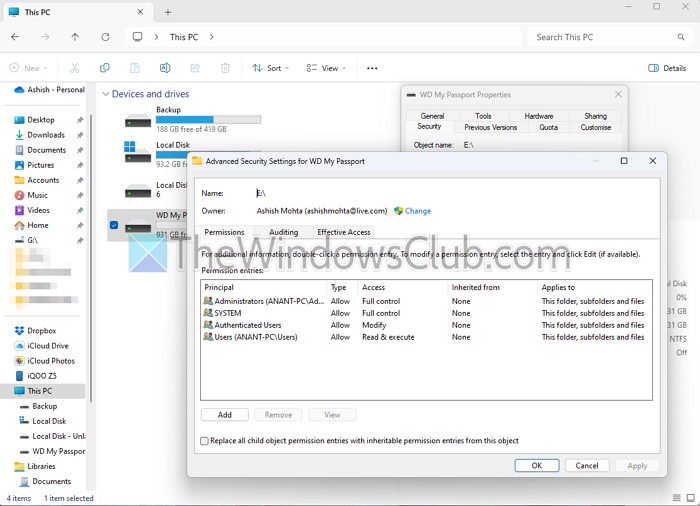Switch to the Auditing tab
Screen dimensions: 700x506
coord(283,232)
